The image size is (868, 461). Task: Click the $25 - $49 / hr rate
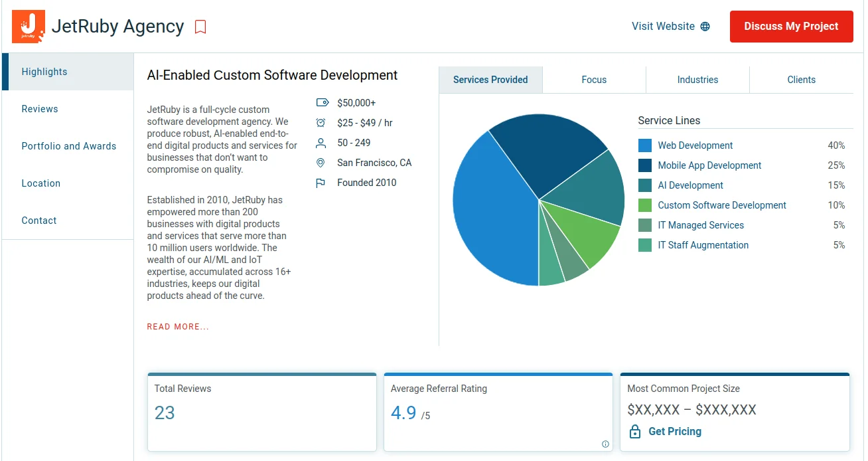pyautogui.click(x=365, y=123)
